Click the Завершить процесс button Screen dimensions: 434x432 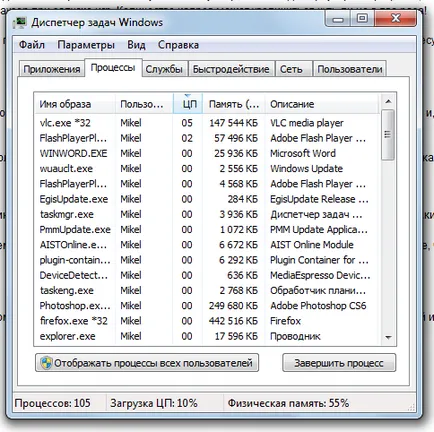[x=339, y=363]
